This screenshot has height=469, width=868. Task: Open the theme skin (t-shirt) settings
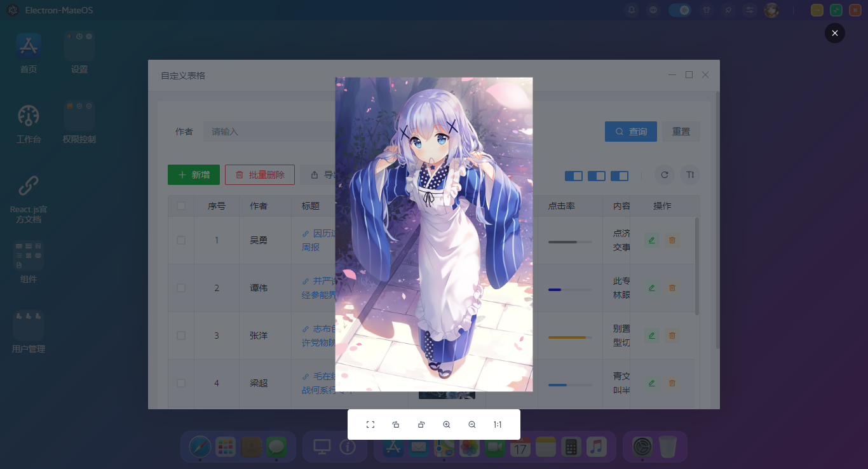pyautogui.click(x=706, y=10)
